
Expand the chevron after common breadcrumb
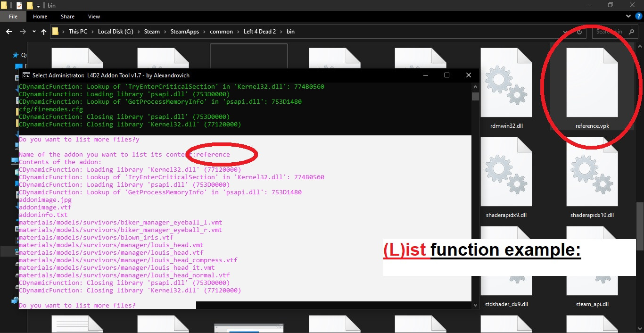[238, 32]
